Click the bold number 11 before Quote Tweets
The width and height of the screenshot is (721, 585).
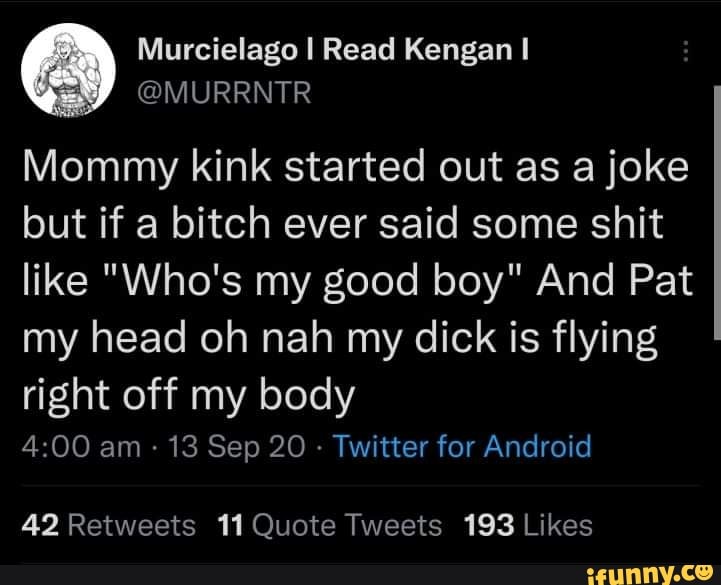coord(230,526)
